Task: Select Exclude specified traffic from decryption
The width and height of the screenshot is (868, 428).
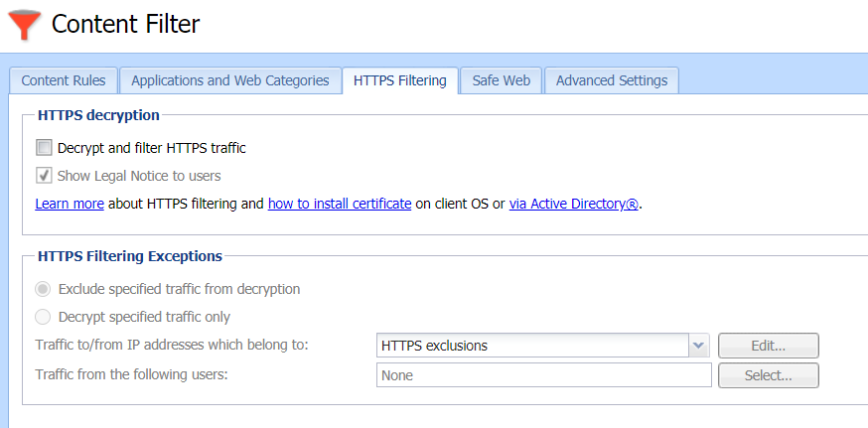Action: 43,289
